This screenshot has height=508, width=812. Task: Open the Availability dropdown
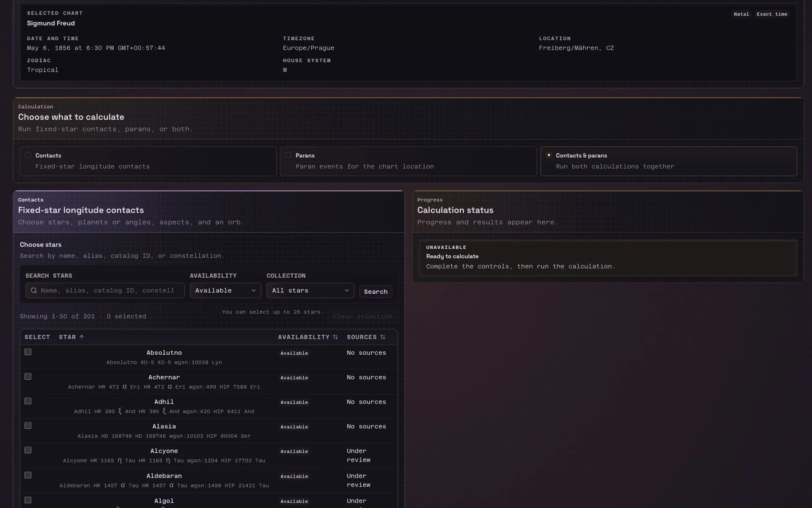[x=225, y=290]
